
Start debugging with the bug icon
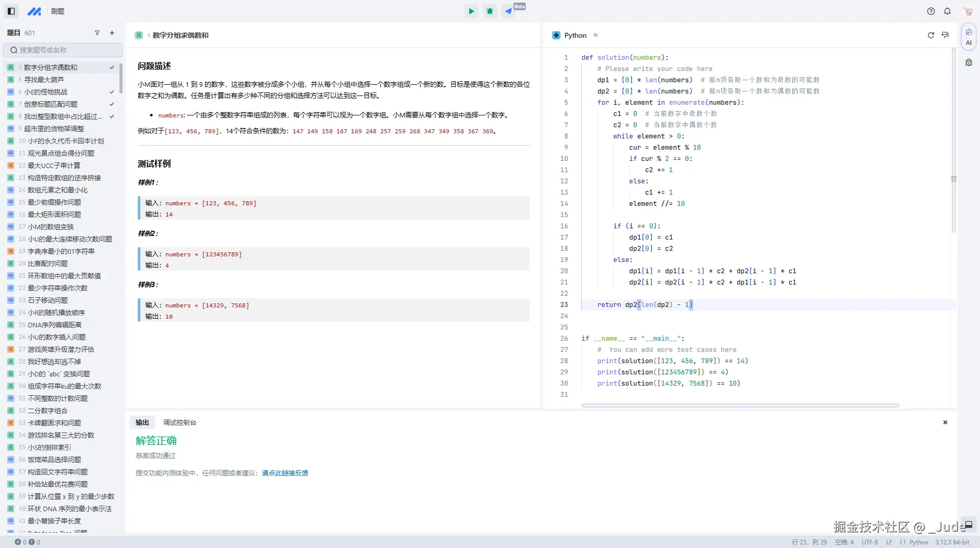(x=490, y=11)
